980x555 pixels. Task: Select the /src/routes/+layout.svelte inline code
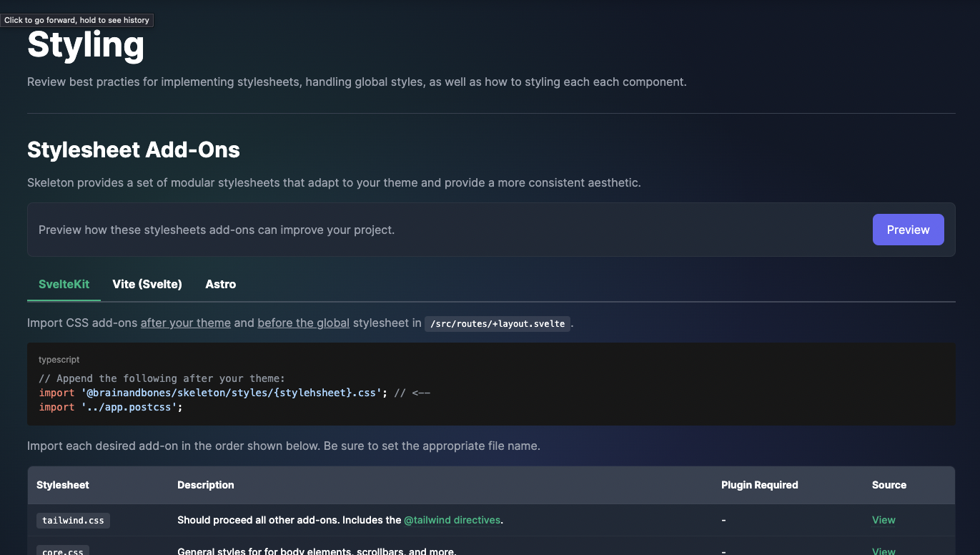point(497,323)
